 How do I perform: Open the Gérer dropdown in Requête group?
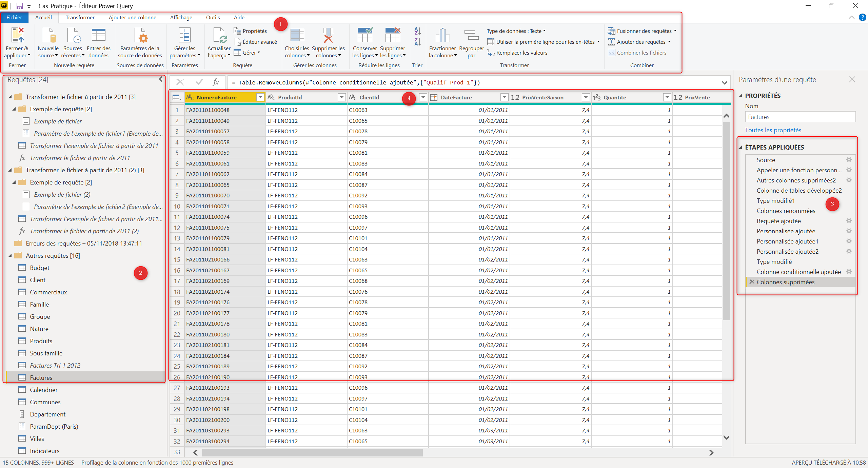pyautogui.click(x=247, y=53)
